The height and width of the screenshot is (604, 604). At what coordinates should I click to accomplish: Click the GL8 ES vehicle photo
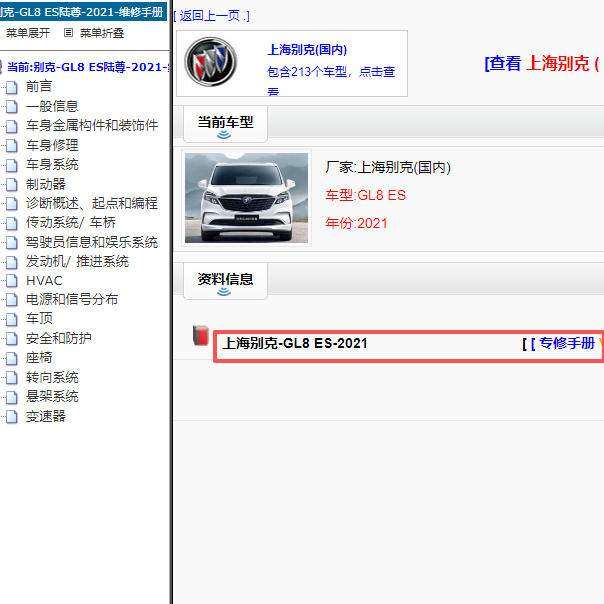coord(246,198)
